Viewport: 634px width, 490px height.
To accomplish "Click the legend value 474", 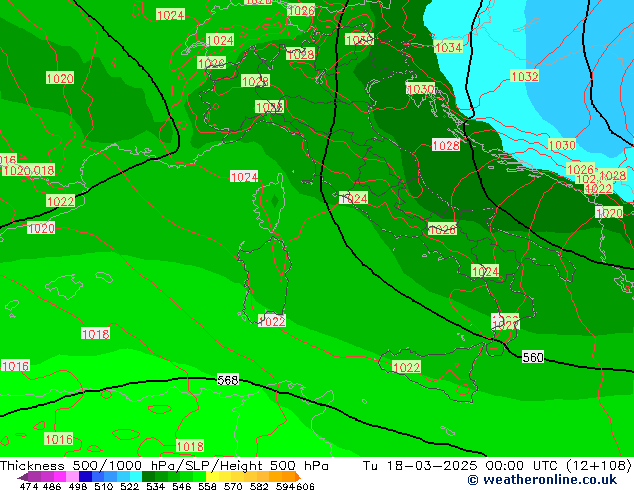I will click(29, 486).
